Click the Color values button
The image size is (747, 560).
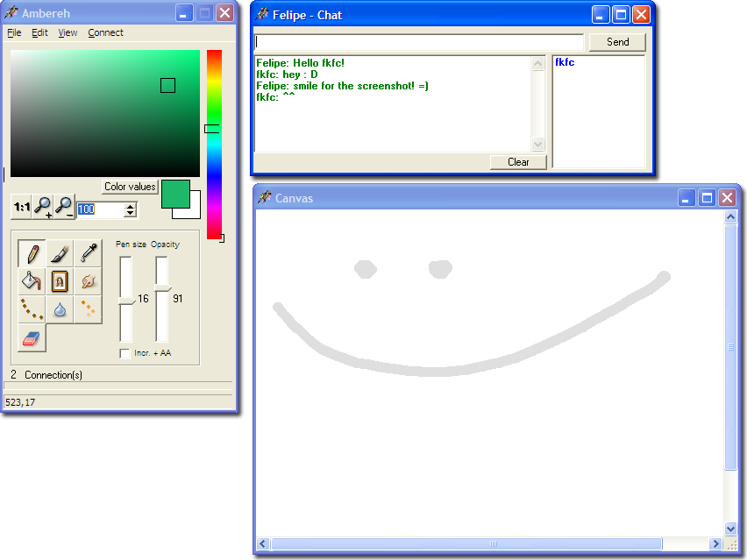point(130,187)
